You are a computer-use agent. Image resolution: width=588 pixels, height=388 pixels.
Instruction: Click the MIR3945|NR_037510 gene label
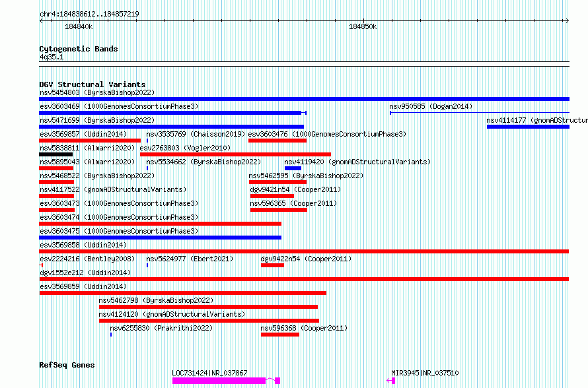pyautogui.click(x=425, y=373)
